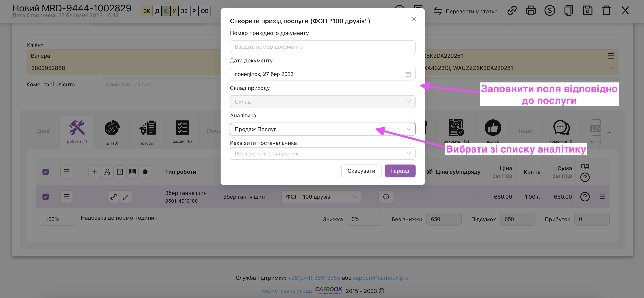This screenshot has width=644, height=298.
Task: Open the Інше tab
Action: pyautogui.click(x=525, y=131)
